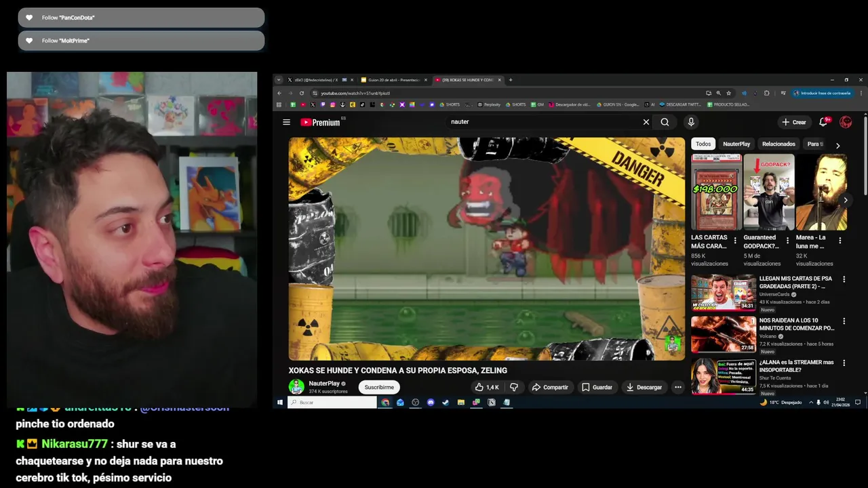Open options for the ALANA streamer video
The image size is (868, 488).
click(844, 363)
